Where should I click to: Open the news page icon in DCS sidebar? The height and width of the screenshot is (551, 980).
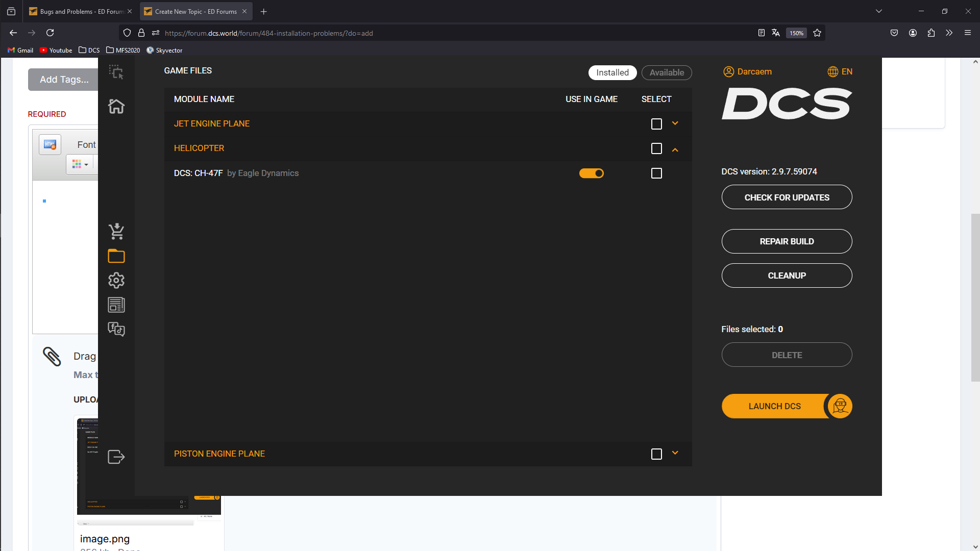click(116, 305)
